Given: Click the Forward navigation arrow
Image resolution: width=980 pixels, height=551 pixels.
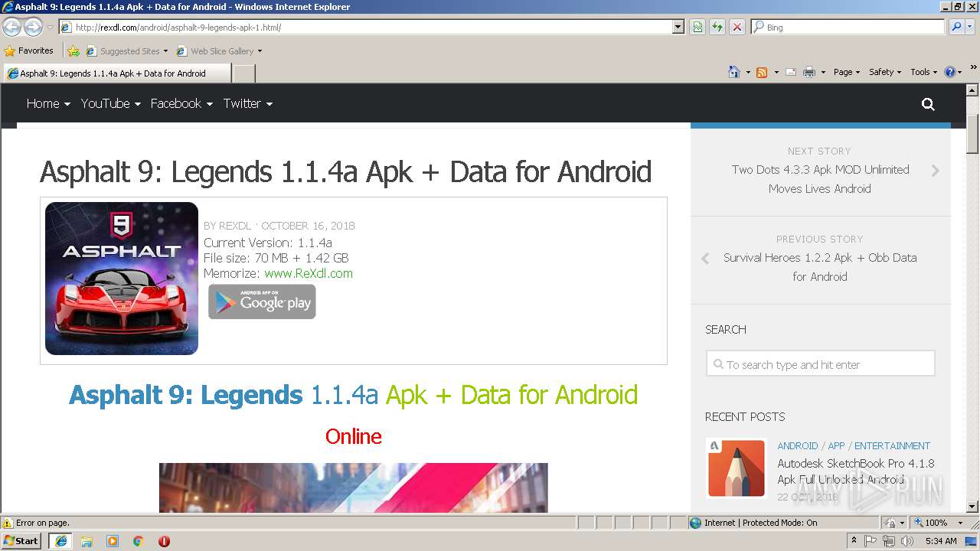Looking at the screenshot, I should pos(33,28).
